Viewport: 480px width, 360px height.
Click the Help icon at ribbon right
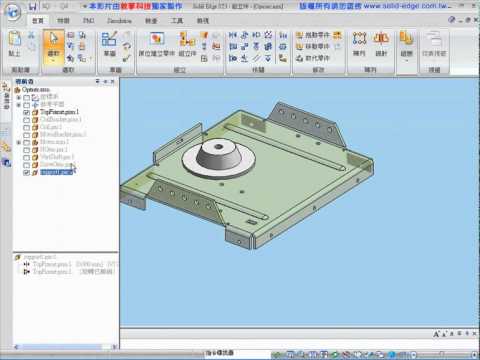coord(452,20)
